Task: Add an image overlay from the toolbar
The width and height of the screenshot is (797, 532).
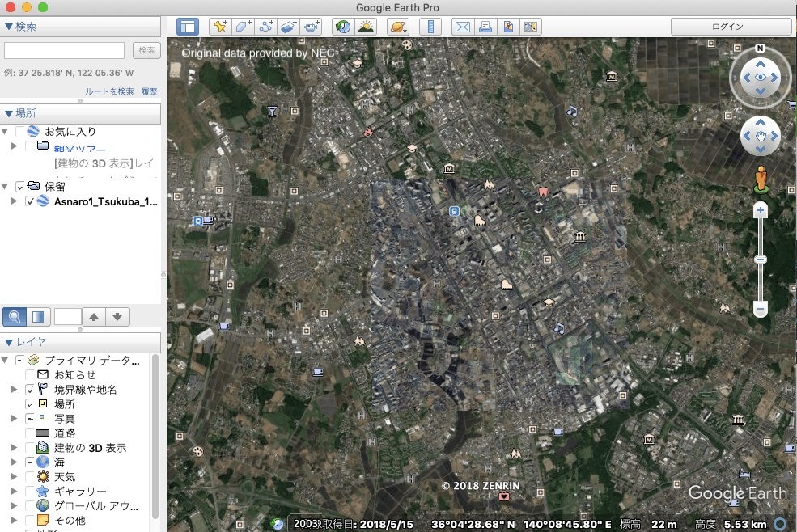Action: 289,27
